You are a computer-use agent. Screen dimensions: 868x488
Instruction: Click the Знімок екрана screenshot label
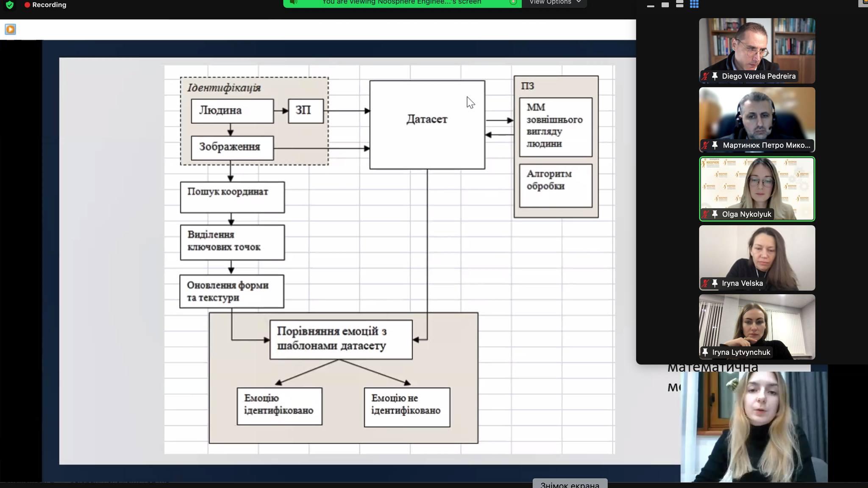click(x=570, y=484)
